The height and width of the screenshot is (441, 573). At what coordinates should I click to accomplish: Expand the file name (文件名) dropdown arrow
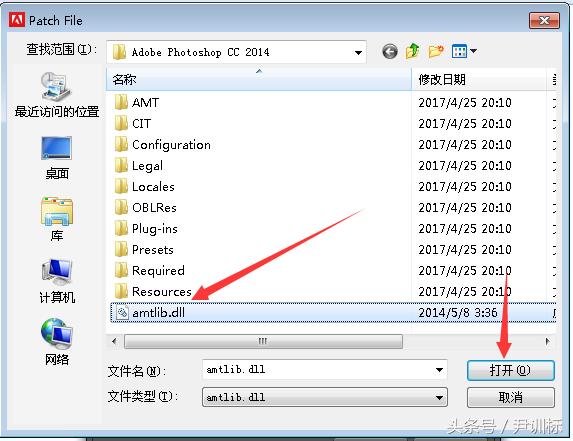point(440,370)
